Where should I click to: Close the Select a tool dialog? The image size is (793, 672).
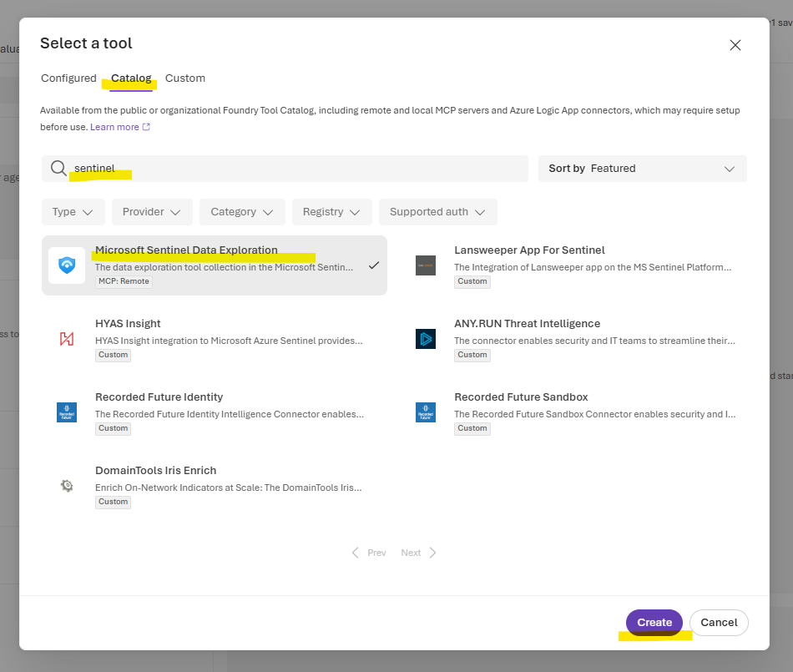[735, 45]
